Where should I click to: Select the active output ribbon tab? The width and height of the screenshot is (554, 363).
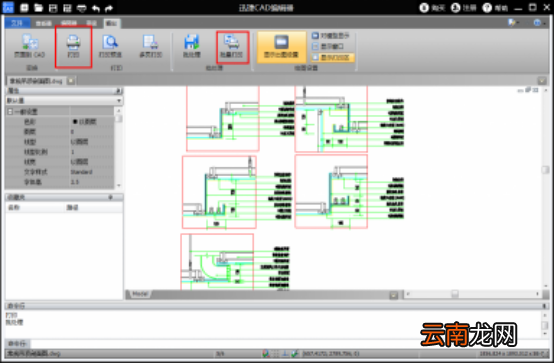[112, 23]
